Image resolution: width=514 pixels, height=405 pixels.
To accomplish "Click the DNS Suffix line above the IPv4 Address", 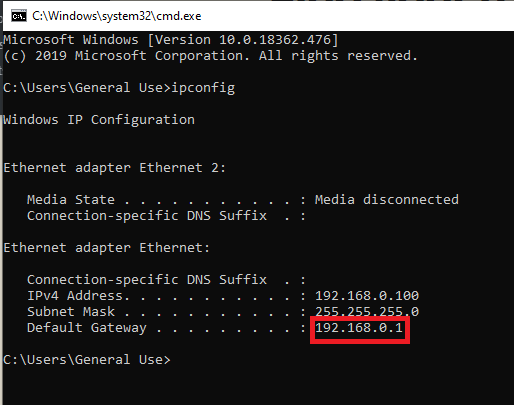I will tap(166, 280).
